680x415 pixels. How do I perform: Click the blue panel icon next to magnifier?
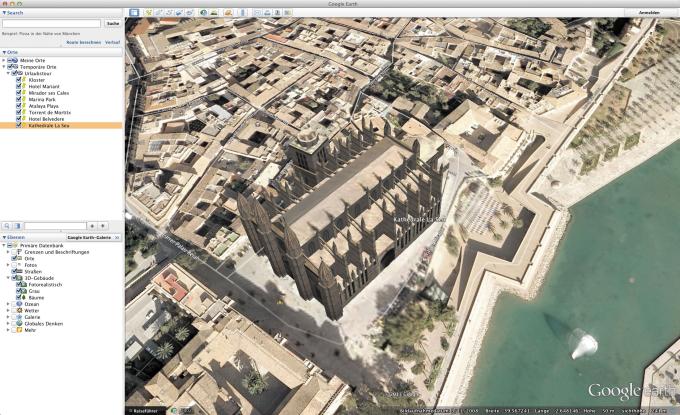pos(17,226)
